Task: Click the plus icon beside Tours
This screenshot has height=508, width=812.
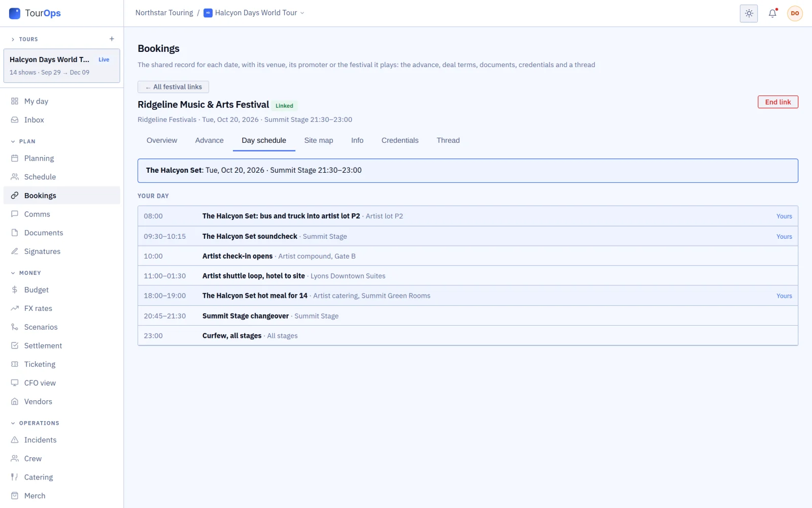Action: [x=112, y=39]
